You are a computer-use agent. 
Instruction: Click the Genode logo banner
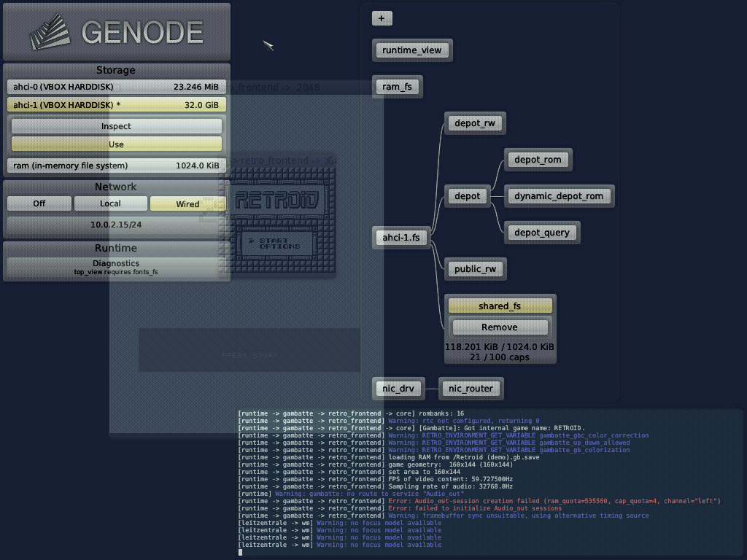(x=117, y=32)
